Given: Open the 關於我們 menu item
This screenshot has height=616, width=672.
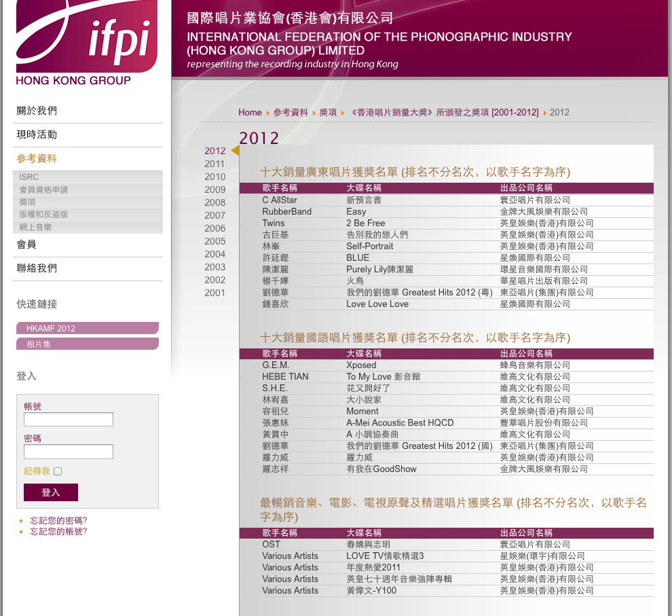Looking at the screenshot, I should 37,111.
